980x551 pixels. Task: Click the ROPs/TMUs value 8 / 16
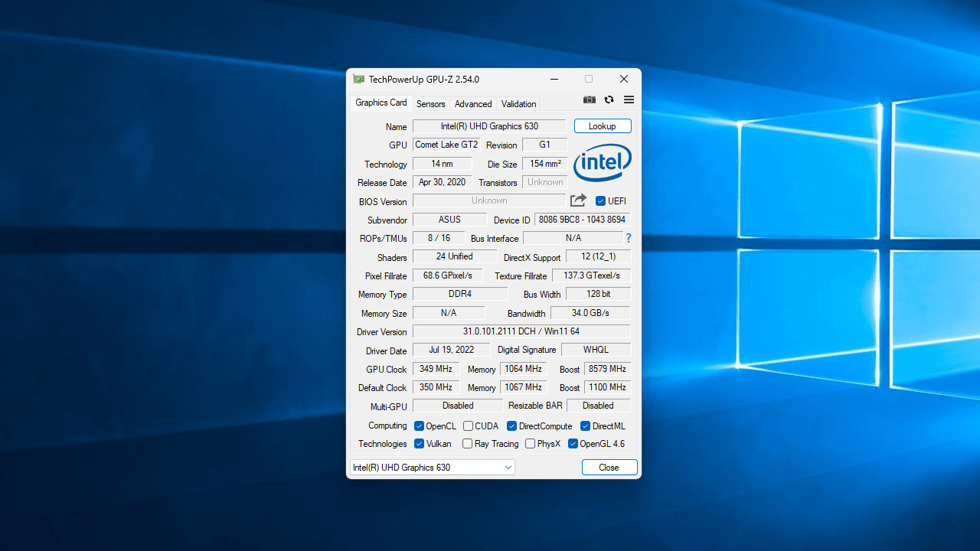(x=439, y=238)
